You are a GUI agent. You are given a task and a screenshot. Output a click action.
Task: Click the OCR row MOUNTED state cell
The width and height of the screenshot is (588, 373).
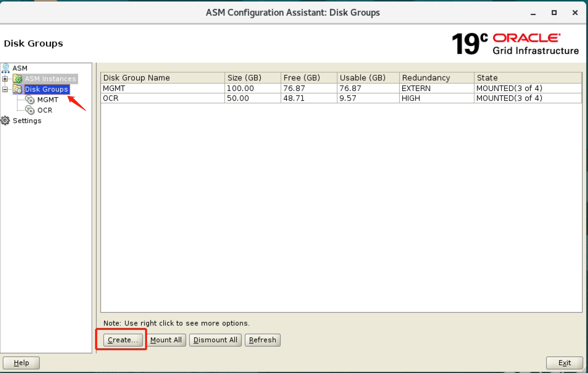coord(528,98)
